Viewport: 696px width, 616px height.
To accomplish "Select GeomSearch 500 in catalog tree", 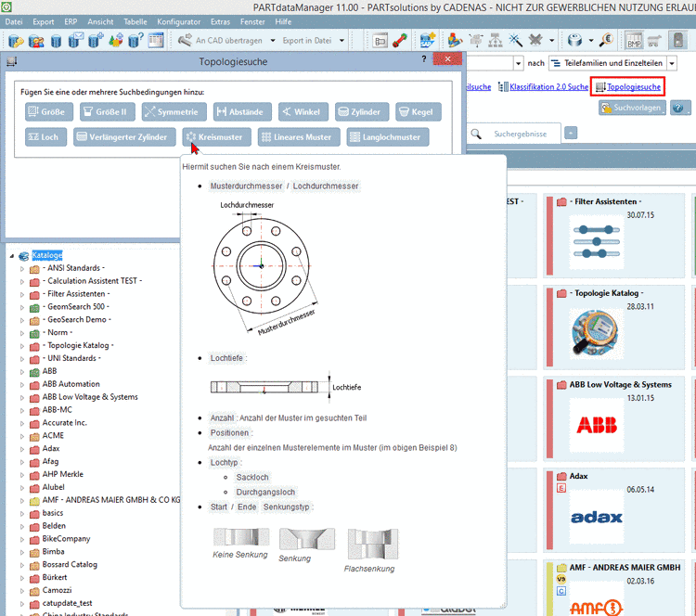I will point(76,307).
